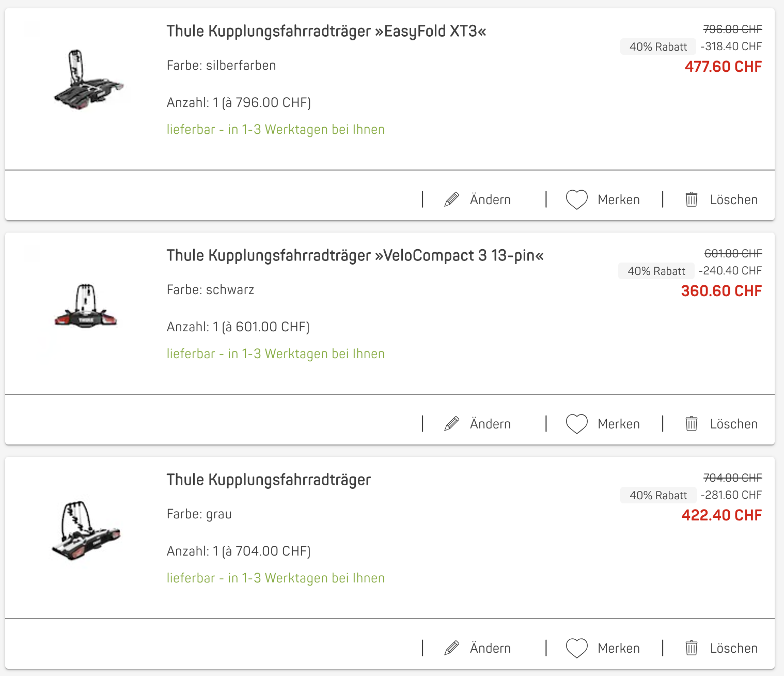Click heart icon for the grau carrier
Screen dimensions: 784x676
coord(576,648)
